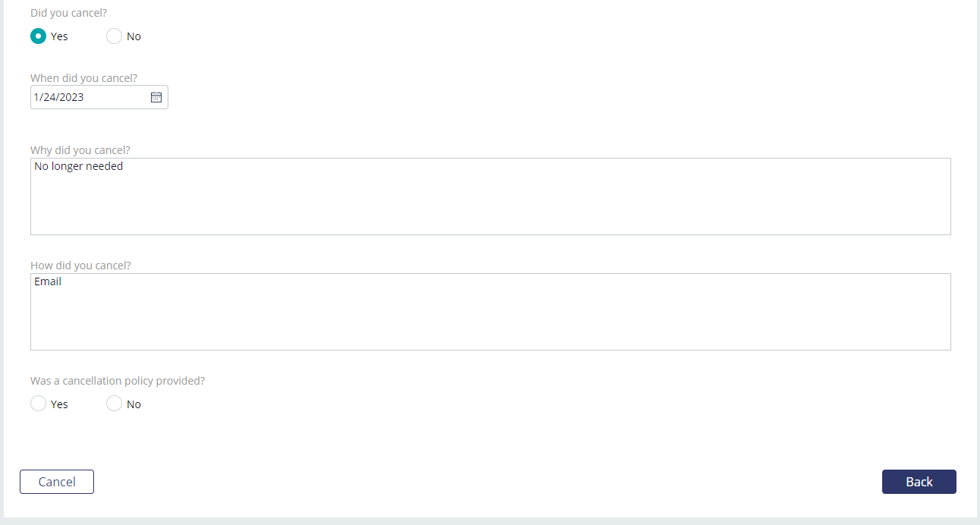Viewport: 980px width, 525px height.
Task: Click the "Yes" label text under "Did you cancel?"
Action: tap(59, 36)
